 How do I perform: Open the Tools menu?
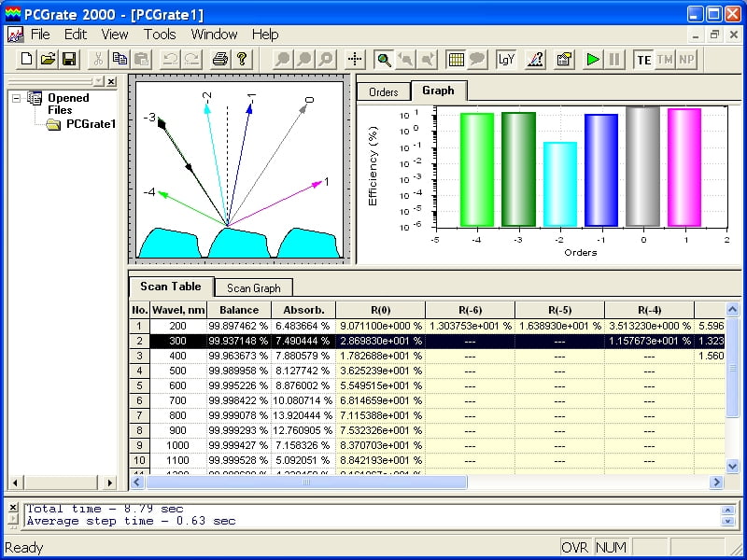click(x=160, y=35)
